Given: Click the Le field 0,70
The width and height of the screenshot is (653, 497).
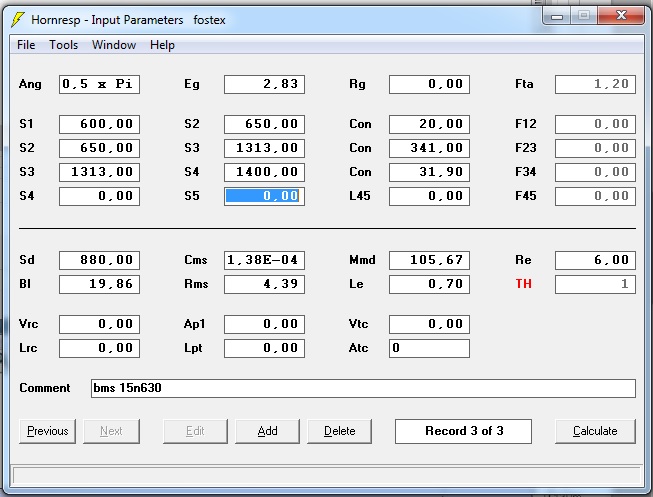Looking at the screenshot, I should pos(429,285).
